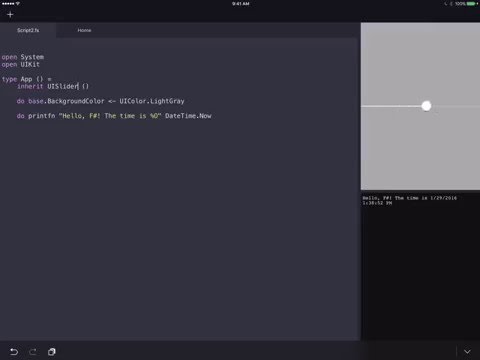Place cursor in 'open System' line
Viewport: 480px width, 360px height.
[23, 57]
